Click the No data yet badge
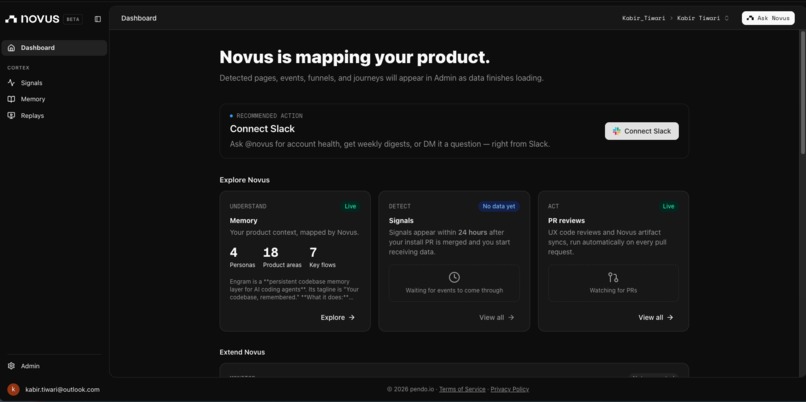 [x=499, y=206]
